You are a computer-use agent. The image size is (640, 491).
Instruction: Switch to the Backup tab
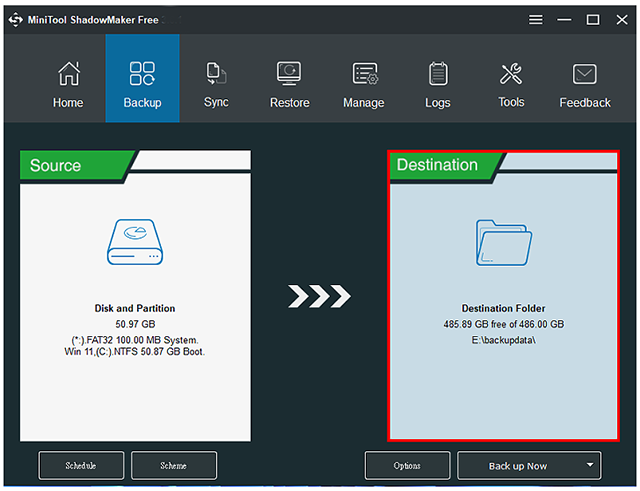[142, 78]
